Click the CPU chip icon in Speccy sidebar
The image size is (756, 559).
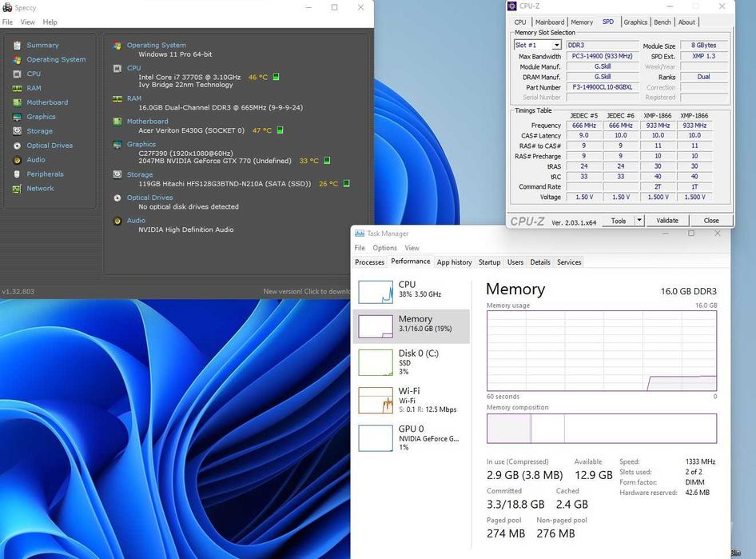[18, 74]
